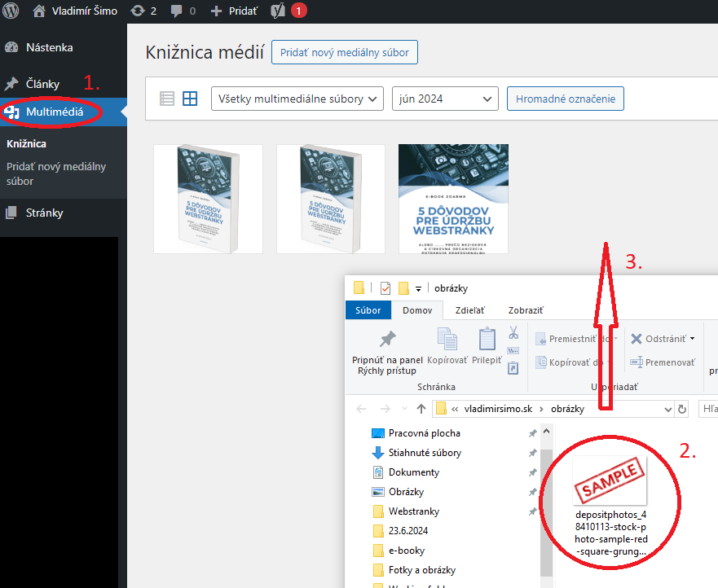
Task: Click the properties checkmark icon in title bar
Action: tap(385, 288)
